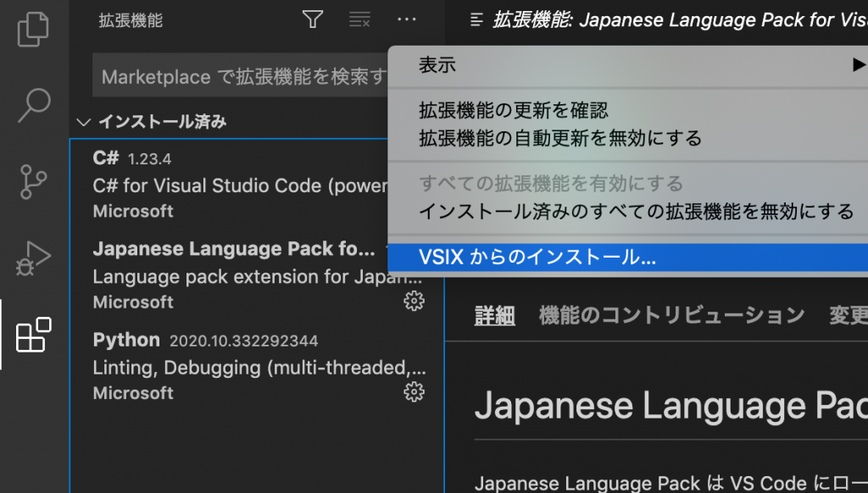Click Language pack extension for Japan... description
The image size is (868, 493).
coord(258,277)
